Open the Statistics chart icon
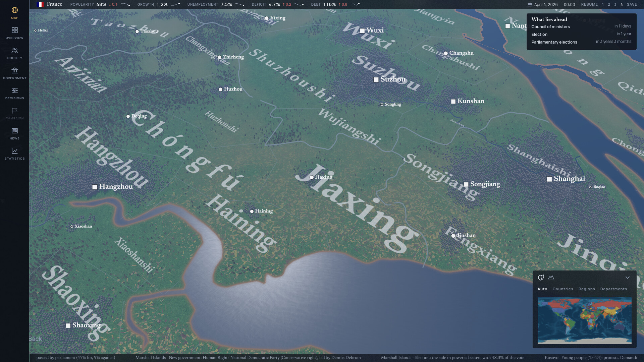The height and width of the screenshot is (362, 644). pyautogui.click(x=14, y=151)
